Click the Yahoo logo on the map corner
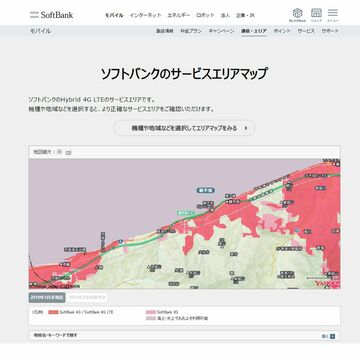This screenshot has height=360, width=360. pyautogui.click(x=327, y=284)
